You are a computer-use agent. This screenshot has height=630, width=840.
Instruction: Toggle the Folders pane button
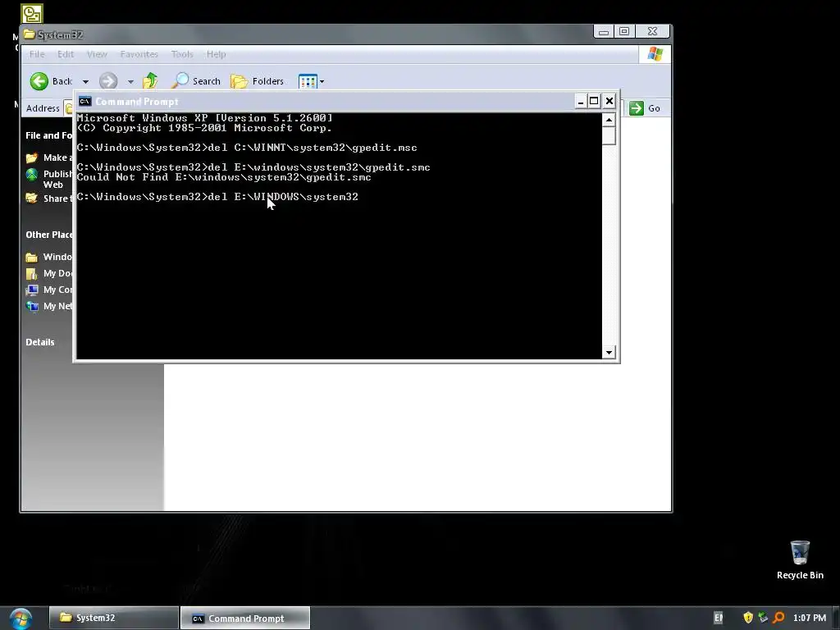click(x=257, y=81)
